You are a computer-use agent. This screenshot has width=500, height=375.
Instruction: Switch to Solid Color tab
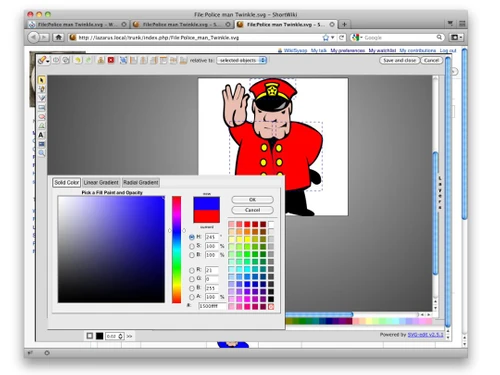(67, 183)
